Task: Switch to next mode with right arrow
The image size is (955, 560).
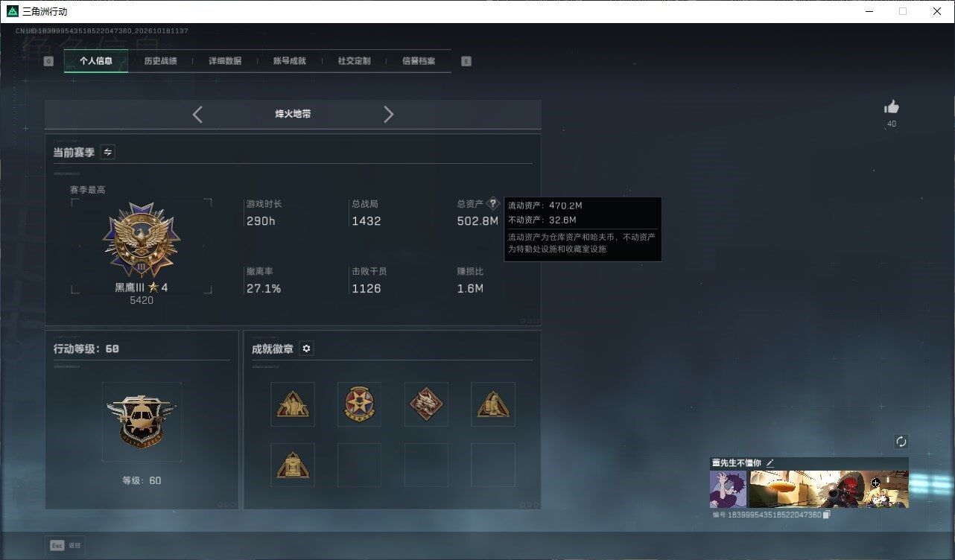Action: coord(388,114)
